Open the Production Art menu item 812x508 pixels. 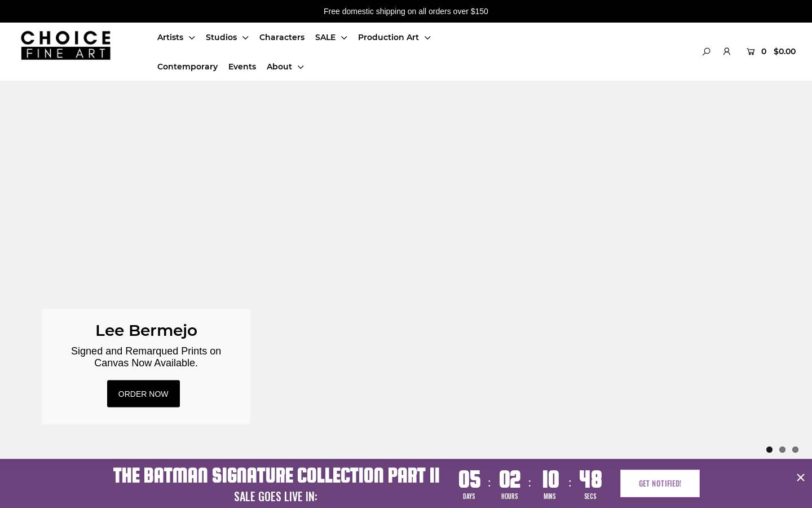(389, 37)
